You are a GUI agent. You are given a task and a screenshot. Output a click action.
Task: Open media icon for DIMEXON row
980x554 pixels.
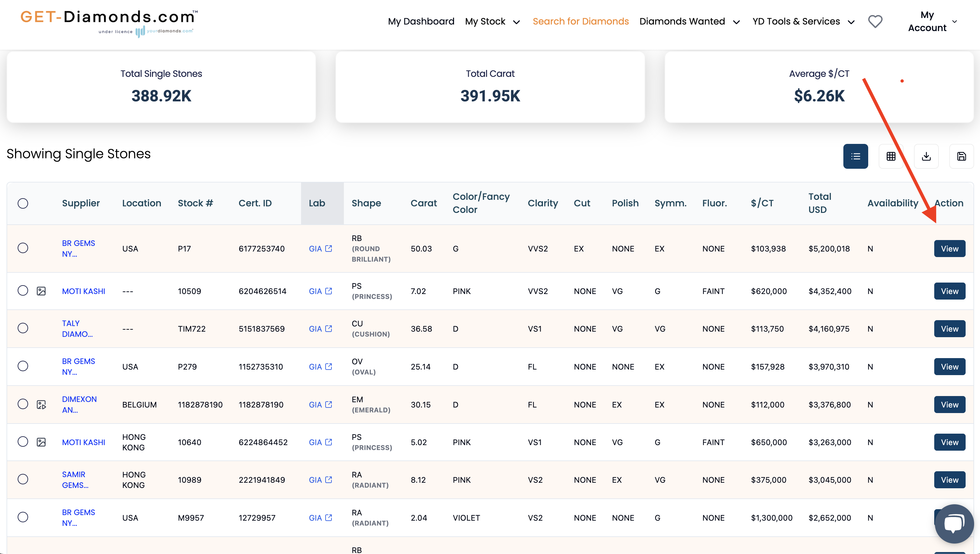click(x=41, y=405)
